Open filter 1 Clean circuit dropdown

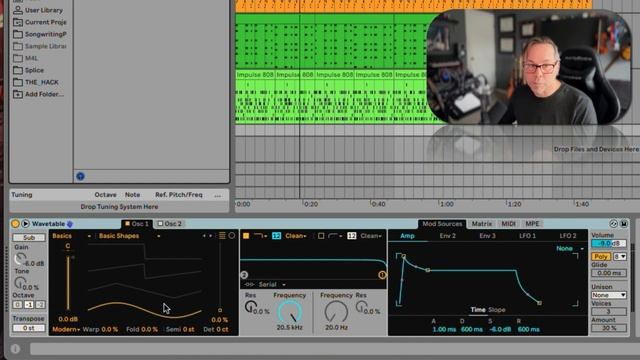(x=296, y=236)
